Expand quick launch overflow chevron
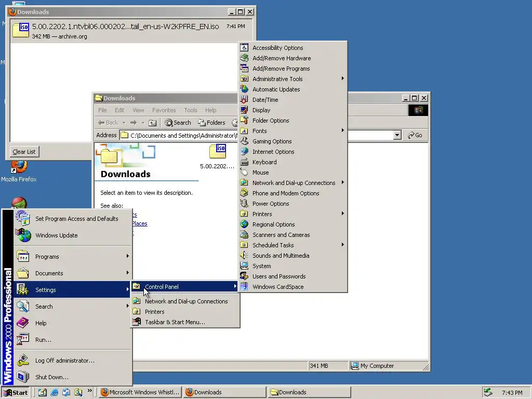Image resolution: width=532 pixels, height=399 pixels. coord(89,391)
